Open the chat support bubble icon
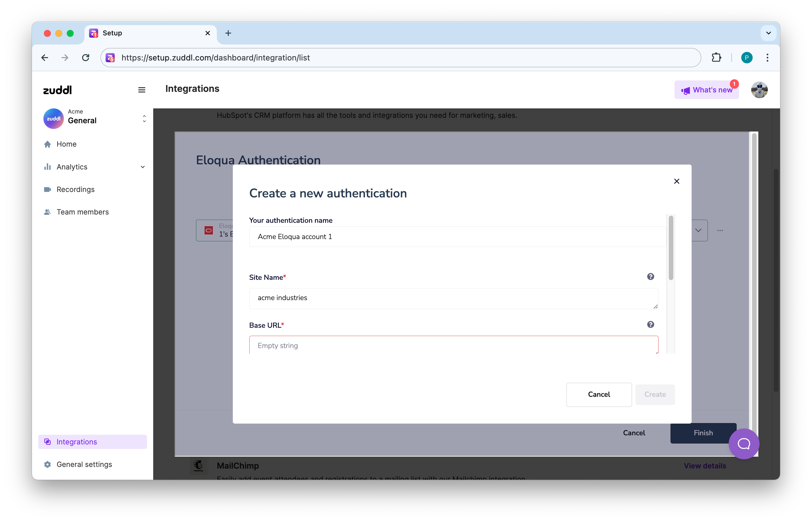 (x=744, y=444)
